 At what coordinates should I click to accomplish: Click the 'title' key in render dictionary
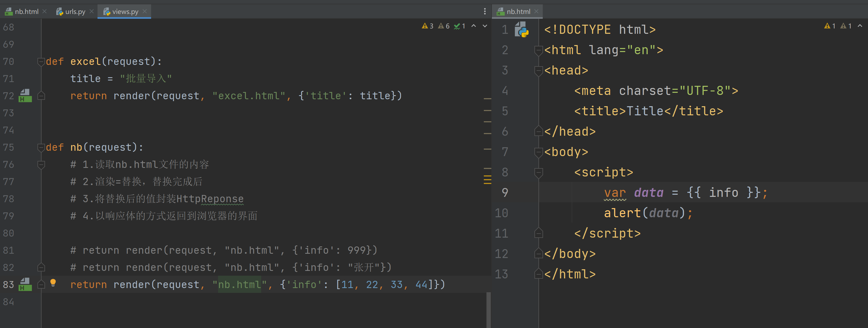(x=325, y=96)
